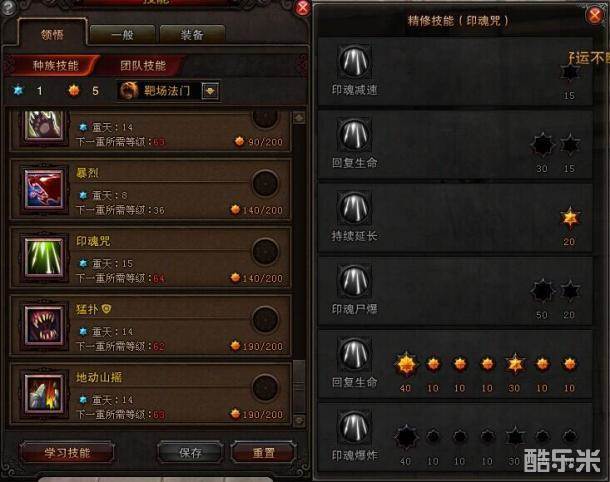The image size is (610, 482).
Task: Open the 靶场法门 dropdown arrow
Action: point(210,91)
